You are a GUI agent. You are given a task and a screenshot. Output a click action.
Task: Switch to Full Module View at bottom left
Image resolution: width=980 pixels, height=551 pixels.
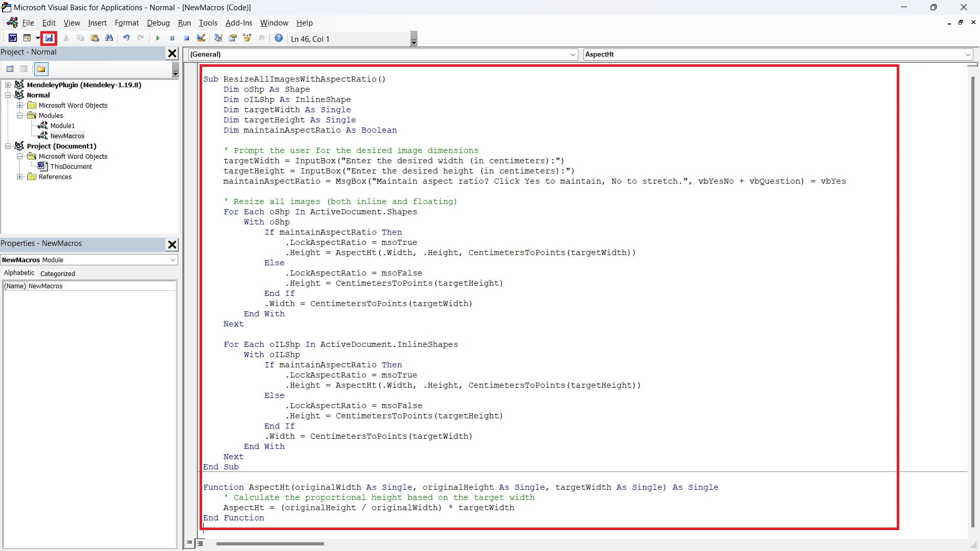click(201, 542)
